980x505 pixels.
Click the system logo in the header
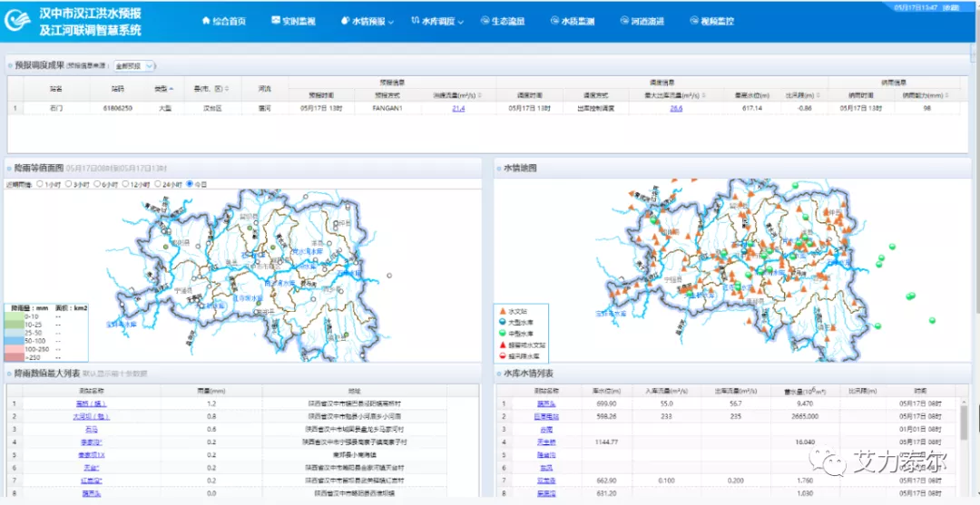18,22
